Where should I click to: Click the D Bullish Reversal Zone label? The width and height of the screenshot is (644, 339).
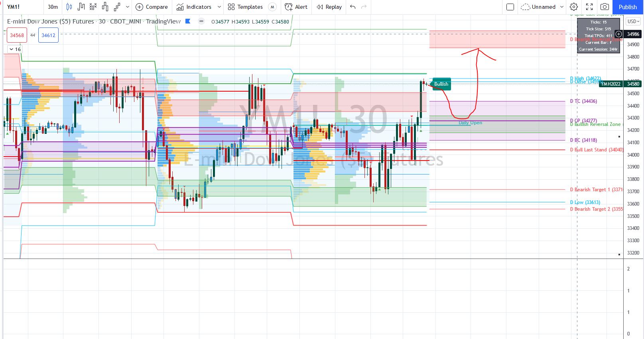[x=597, y=124]
